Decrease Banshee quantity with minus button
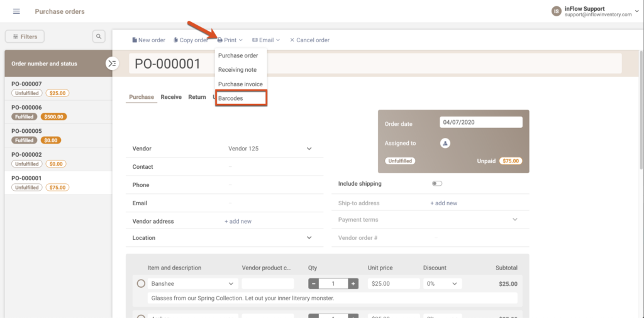Image resolution: width=644 pixels, height=318 pixels. pos(313,284)
